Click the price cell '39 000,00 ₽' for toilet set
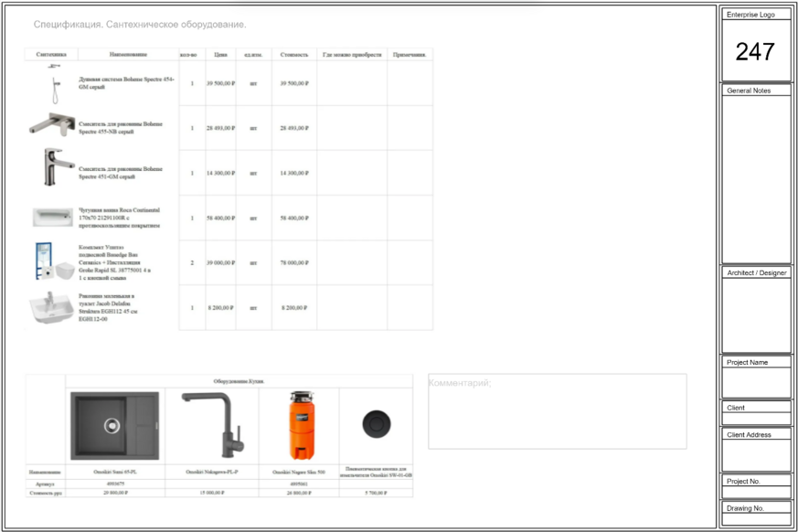Viewport: 798px width, 532px height. click(220, 262)
